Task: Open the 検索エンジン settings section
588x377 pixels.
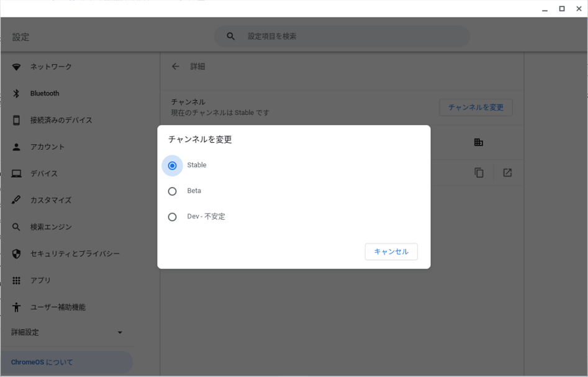Action: click(51, 227)
